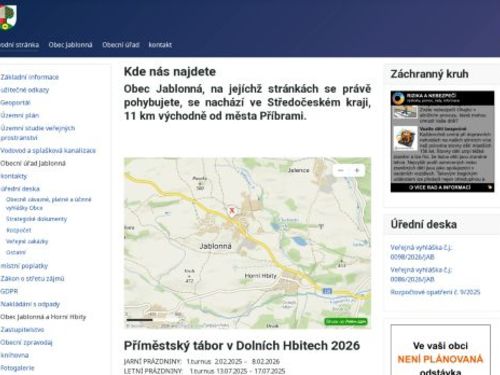Click the second article thumbnail in rescue widget
The height and width of the screenshot is (375, 500).
click(405, 137)
